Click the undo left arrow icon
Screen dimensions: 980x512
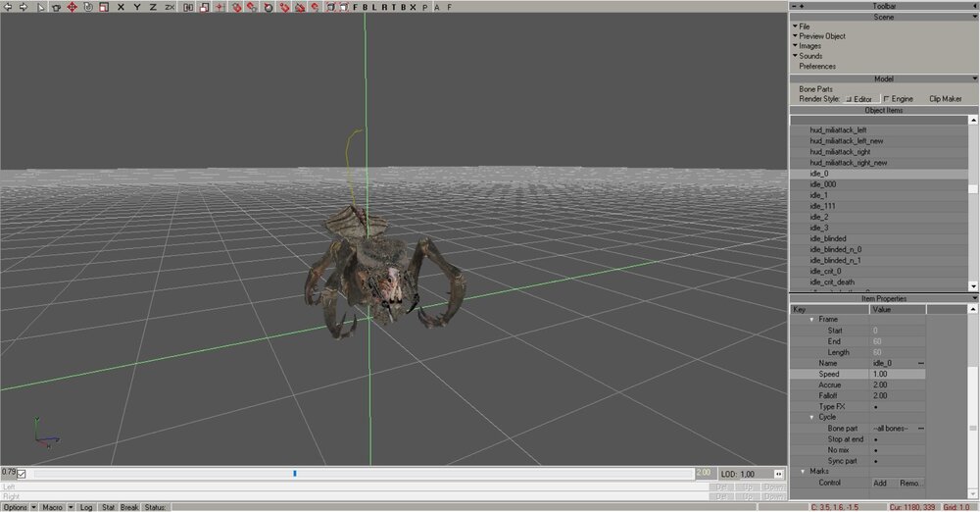[7, 7]
